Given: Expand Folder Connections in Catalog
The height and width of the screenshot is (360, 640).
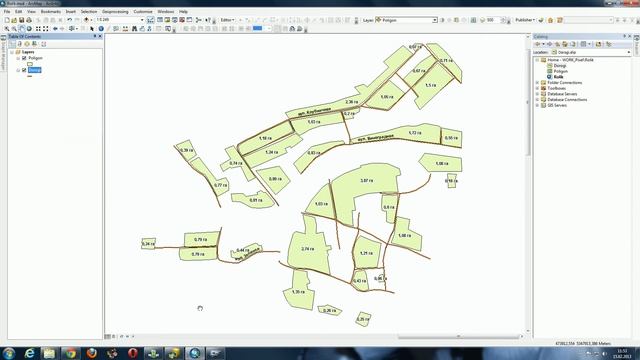Looking at the screenshot, I should pos(538,82).
